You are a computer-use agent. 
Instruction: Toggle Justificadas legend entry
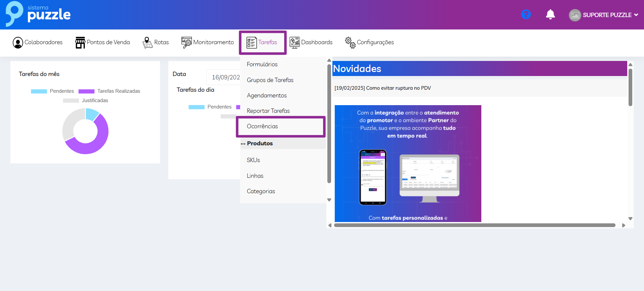(x=86, y=100)
